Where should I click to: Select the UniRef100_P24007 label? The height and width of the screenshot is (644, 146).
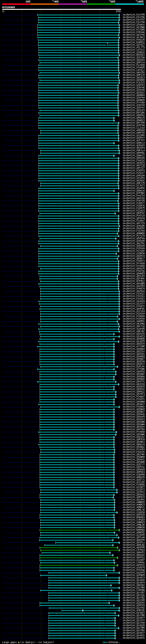click(x=134, y=173)
